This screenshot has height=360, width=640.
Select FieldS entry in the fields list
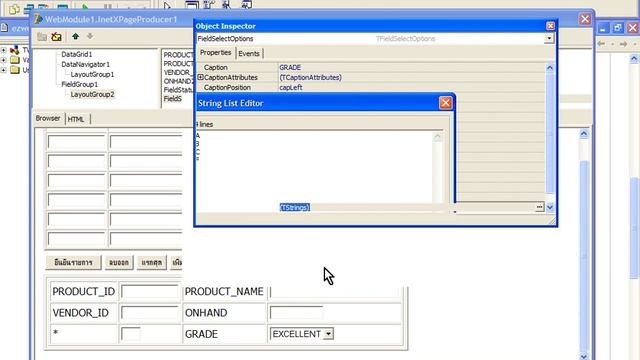[x=173, y=98]
